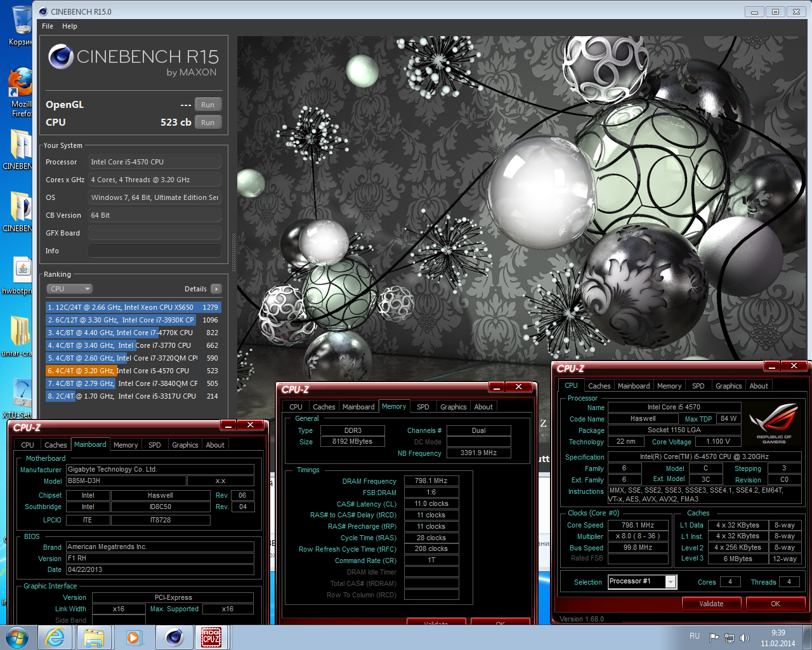
Task: Select i7-4770K ranking row
Action: click(x=133, y=333)
